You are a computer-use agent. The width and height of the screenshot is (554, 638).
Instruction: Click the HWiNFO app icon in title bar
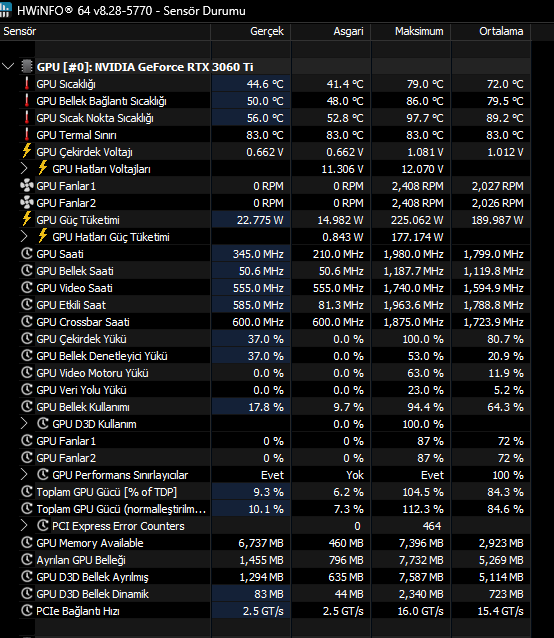(5, 10)
